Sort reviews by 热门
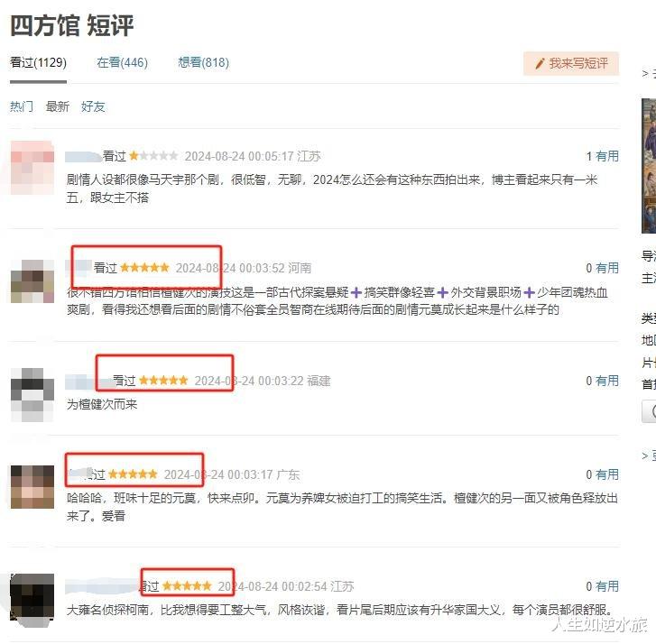The width and height of the screenshot is (656, 644). click(22, 106)
